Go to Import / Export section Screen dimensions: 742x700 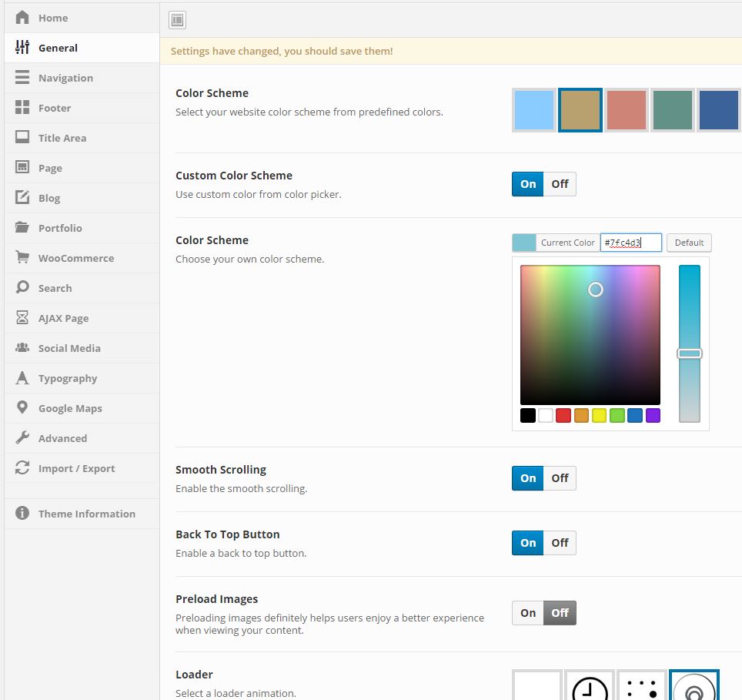pos(76,468)
